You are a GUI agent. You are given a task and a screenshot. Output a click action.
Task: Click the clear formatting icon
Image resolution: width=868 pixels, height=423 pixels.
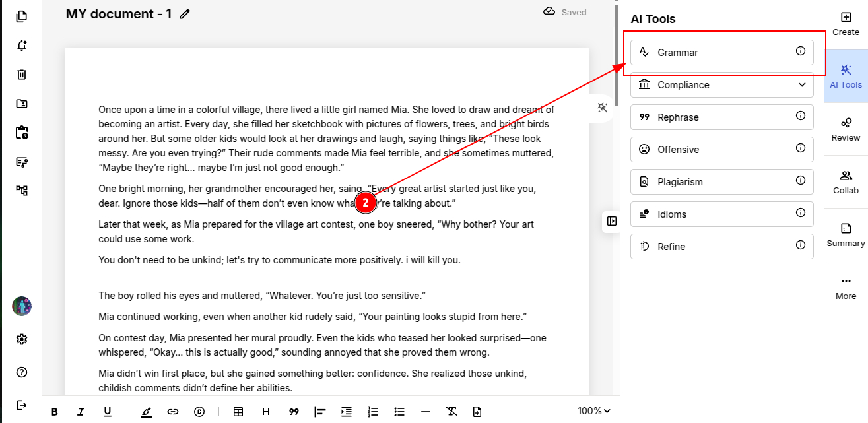(x=451, y=412)
